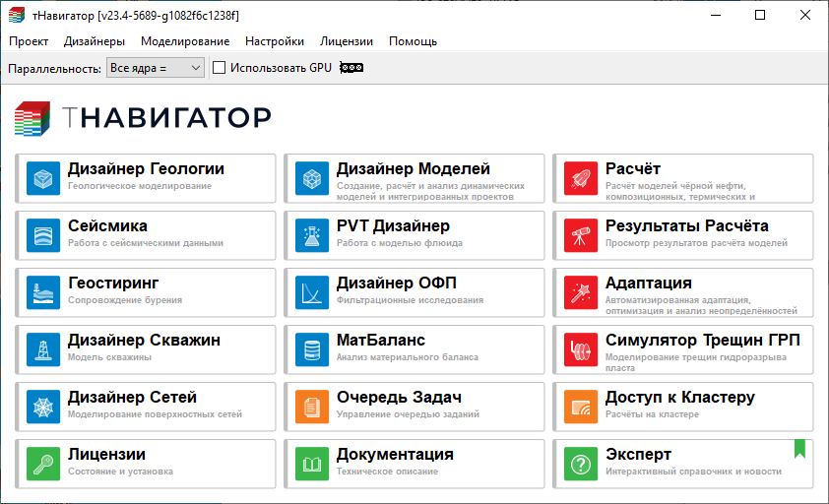Click 'Модель скважины' subtitle text

[x=109, y=357]
